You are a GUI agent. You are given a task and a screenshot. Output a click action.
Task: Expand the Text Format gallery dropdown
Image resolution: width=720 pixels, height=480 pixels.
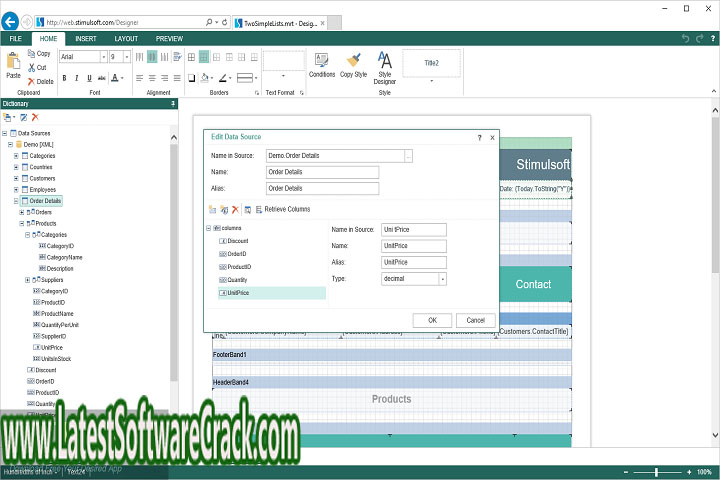pyautogui.click(x=283, y=76)
